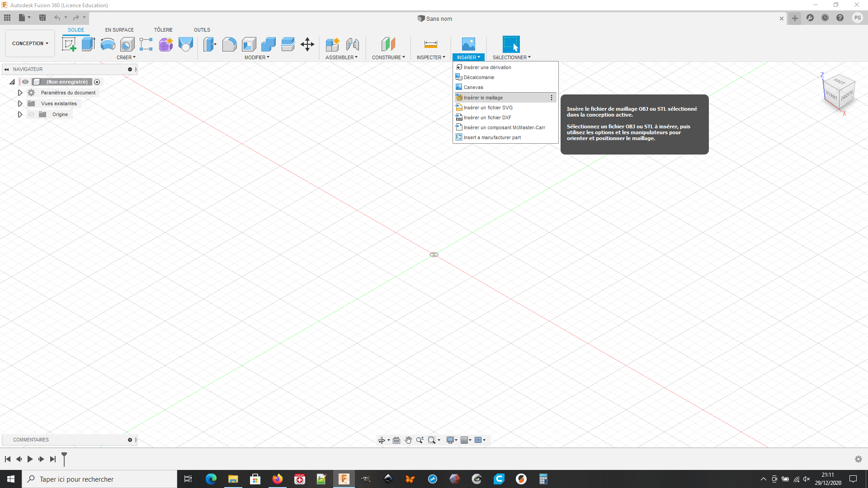Choose Insérer un composant McMaster-Carr

(505, 127)
